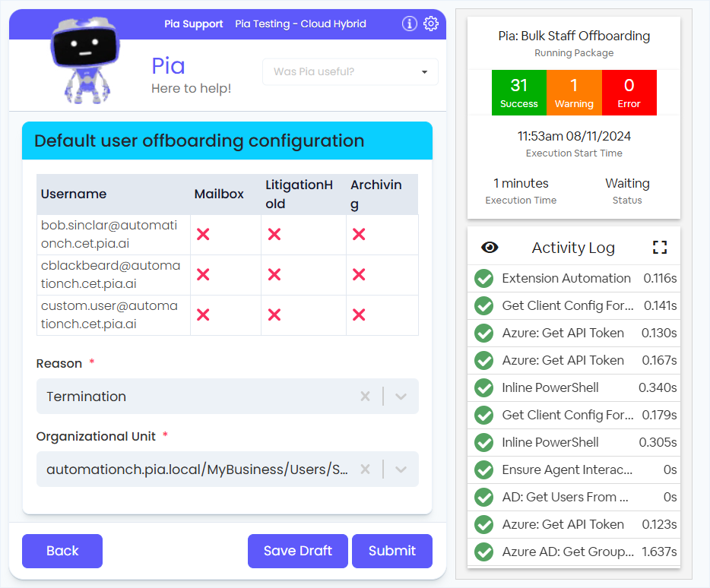
Task: Click the Termination value in the Reason field
Action: tap(86, 397)
